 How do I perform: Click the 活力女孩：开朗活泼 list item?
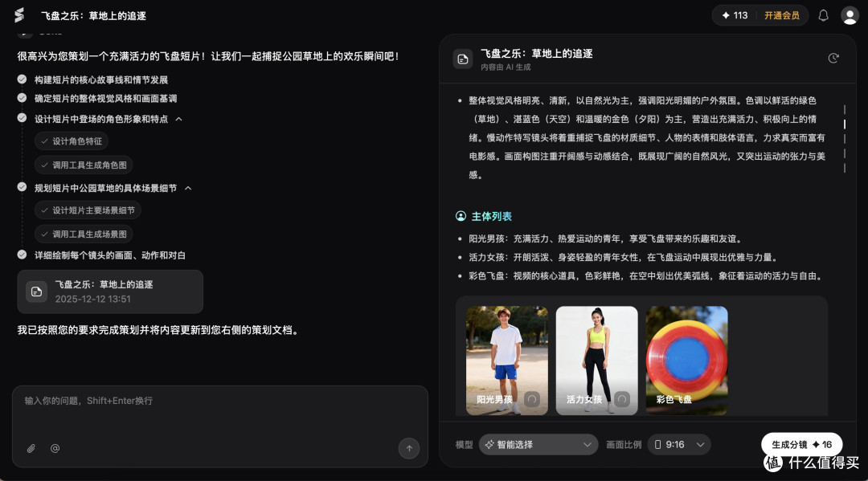point(624,257)
